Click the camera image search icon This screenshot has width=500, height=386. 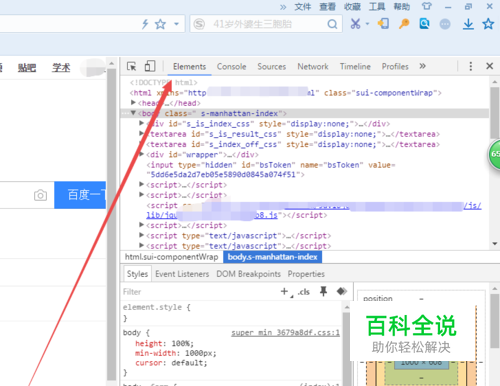pyautogui.click(x=40, y=195)
